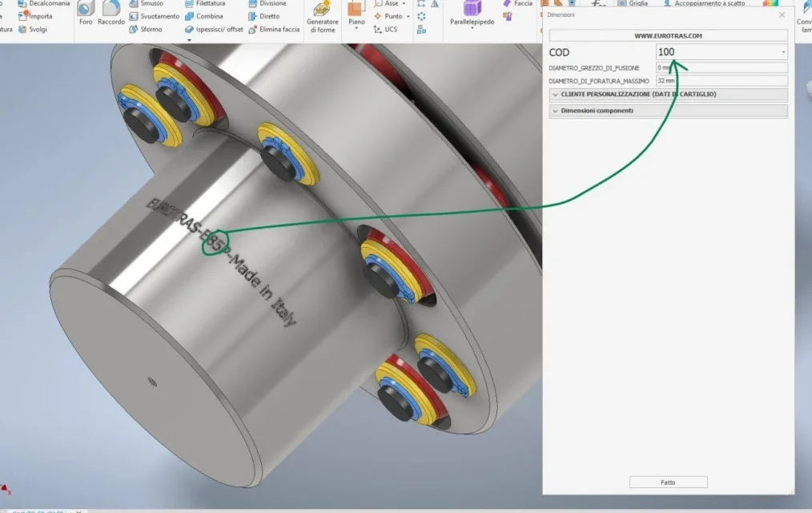Click the WWW.EUROTRAS.COM button
812x513 pixels.
click(669, 36)
